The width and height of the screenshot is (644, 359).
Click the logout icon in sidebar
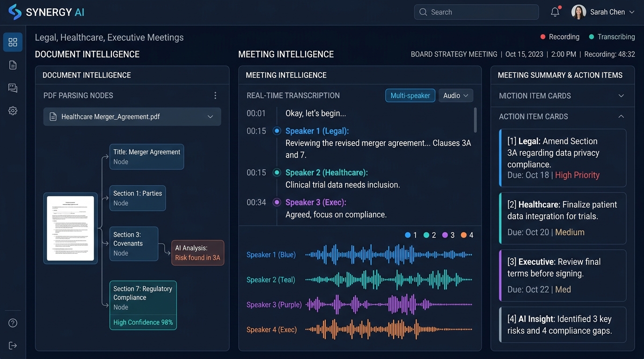[x=13, y=345]
